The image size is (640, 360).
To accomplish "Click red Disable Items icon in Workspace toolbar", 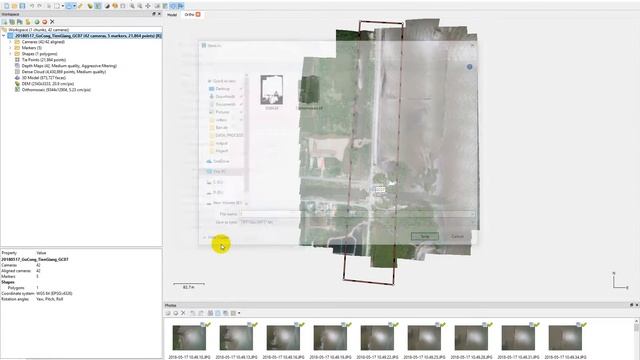I will pyautogui.click(x=44, y=22).
